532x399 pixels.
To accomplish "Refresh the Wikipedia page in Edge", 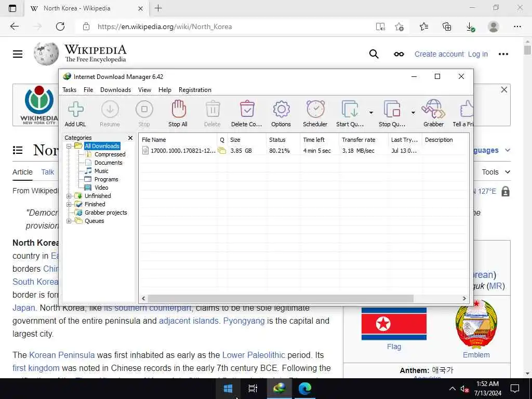I will pos(60,26).
